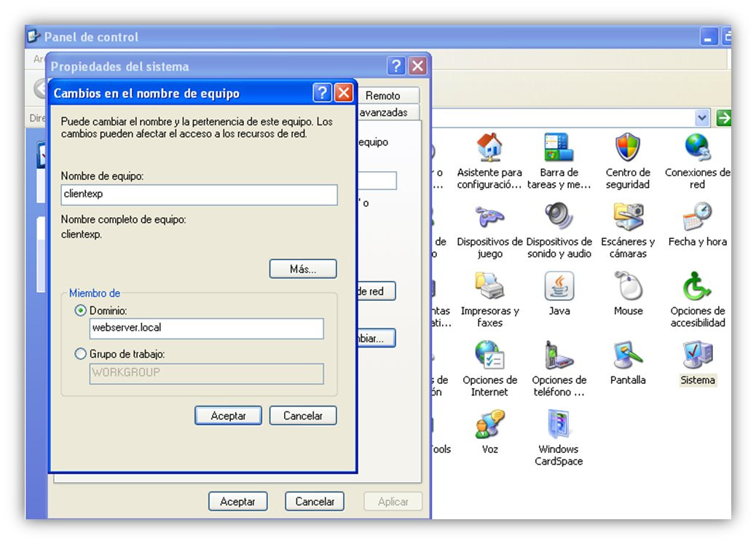Screen dimensions: 756x544
Task: Open Windows CardSpace icon
Action: (559, 424)
